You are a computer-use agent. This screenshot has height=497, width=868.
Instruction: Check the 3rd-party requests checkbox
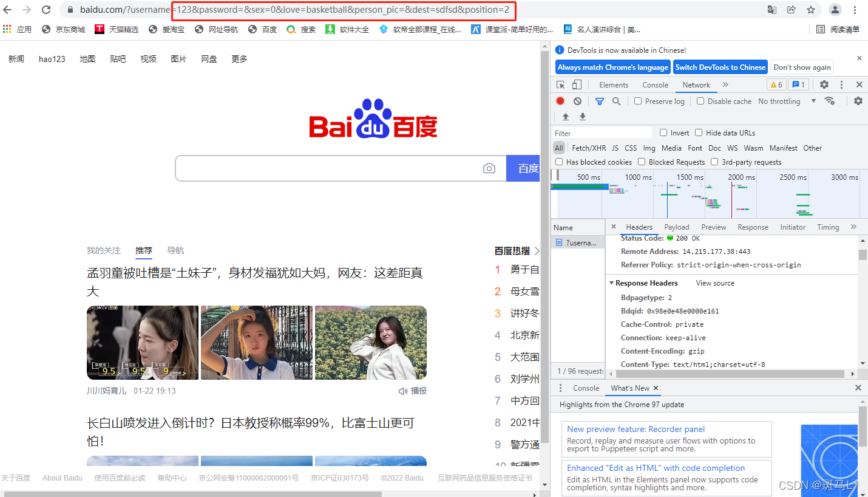tap(714, 162)
